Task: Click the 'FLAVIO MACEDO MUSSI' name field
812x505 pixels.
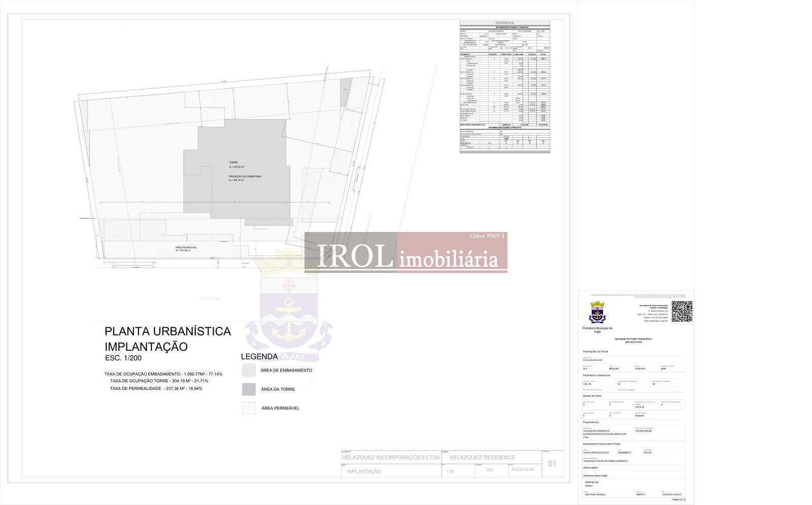Action: (596, 453)
